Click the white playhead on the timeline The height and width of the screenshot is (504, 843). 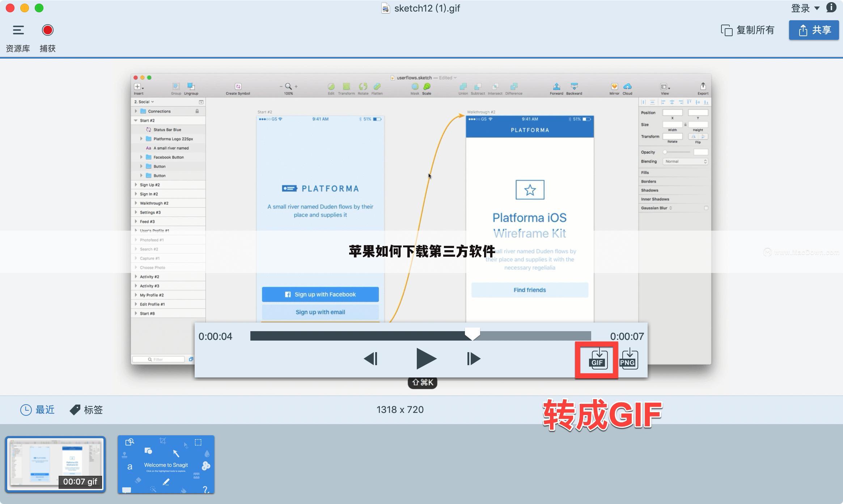click(472, 334)
